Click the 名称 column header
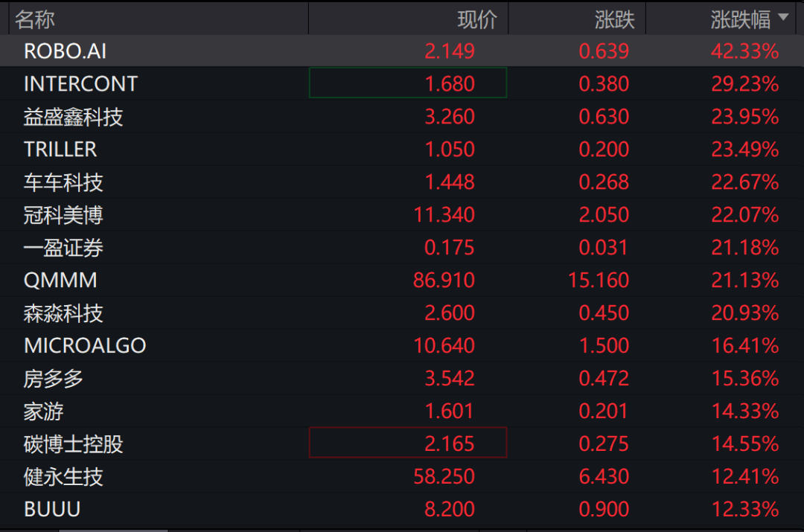The image size is (804, 532). coord(35,19)
